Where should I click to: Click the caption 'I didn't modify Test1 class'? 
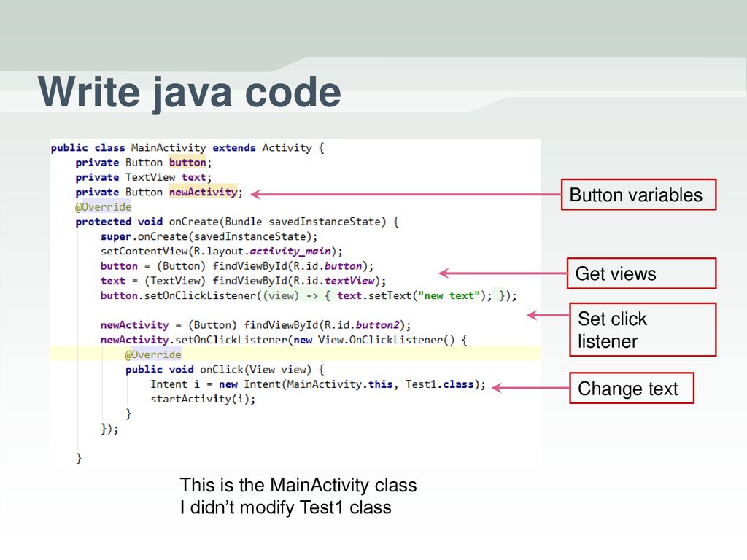285,507
